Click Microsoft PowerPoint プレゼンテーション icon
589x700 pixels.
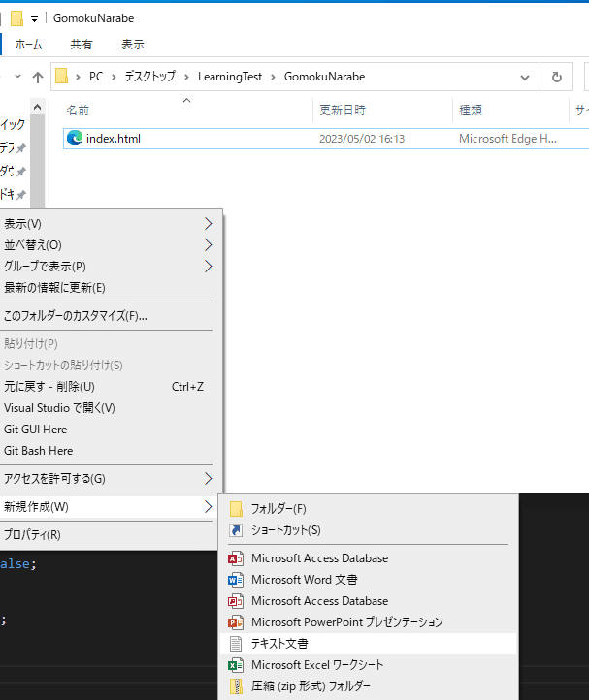pos(236,621)
